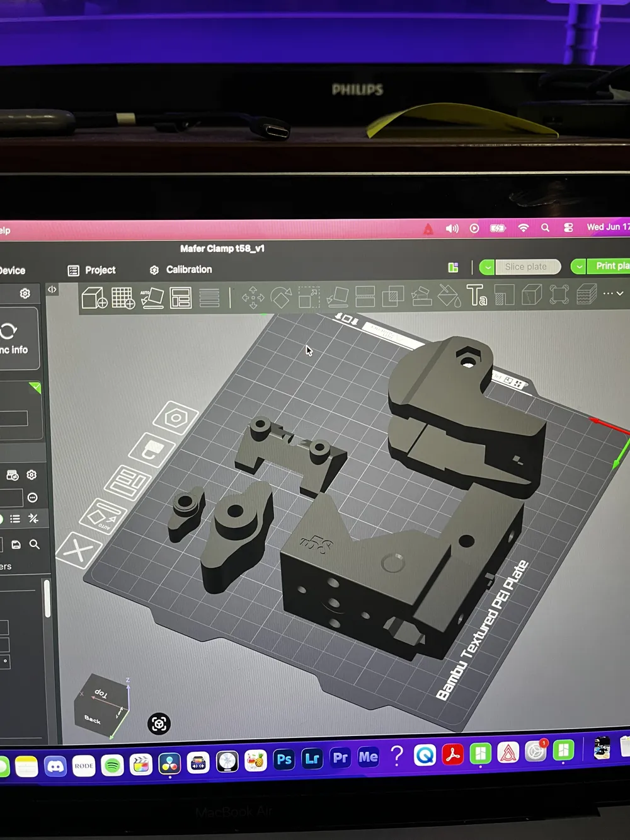Image resolution: width=630 pixels, height=840 pixels.
Task: Click the Back face of view cube
Action: pyautogui.click(x=93, y=720)
